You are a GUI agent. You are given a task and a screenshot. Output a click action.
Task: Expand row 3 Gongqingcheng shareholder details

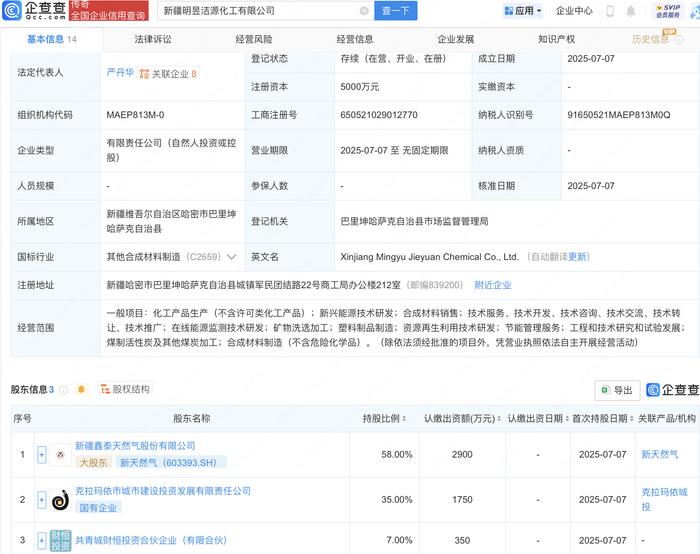point(42,540)
